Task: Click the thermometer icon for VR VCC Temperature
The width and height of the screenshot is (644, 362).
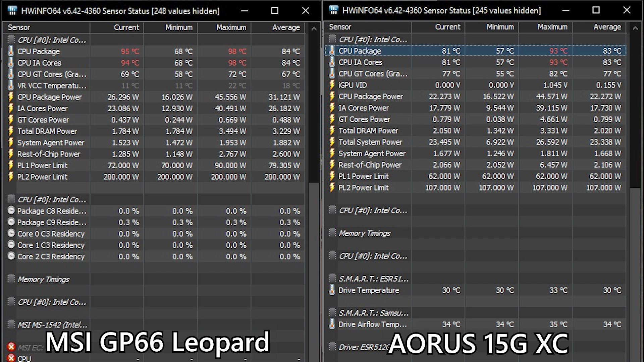Action: 11,85
